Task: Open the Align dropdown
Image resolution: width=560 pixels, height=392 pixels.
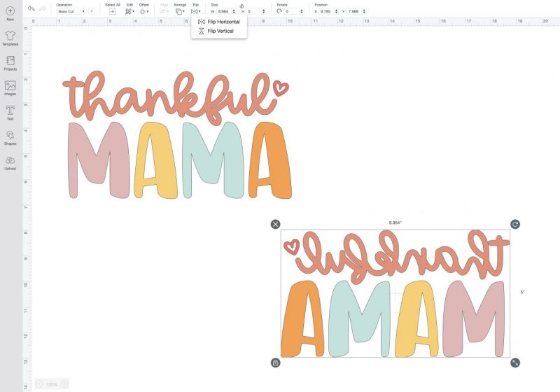Action: click(164, 11)
